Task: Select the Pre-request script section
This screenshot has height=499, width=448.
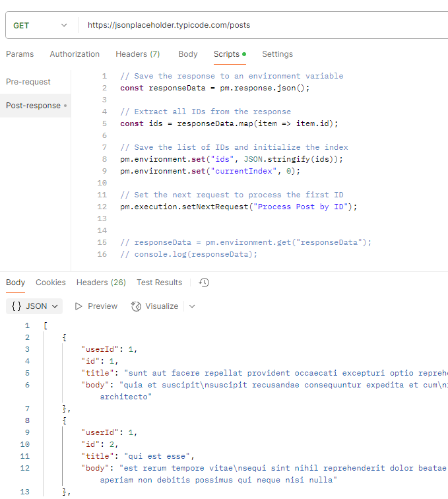Action: (28, 82)
